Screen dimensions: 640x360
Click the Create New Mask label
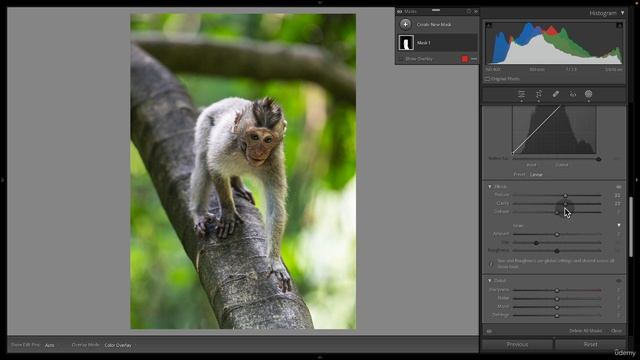click(433, 24)
